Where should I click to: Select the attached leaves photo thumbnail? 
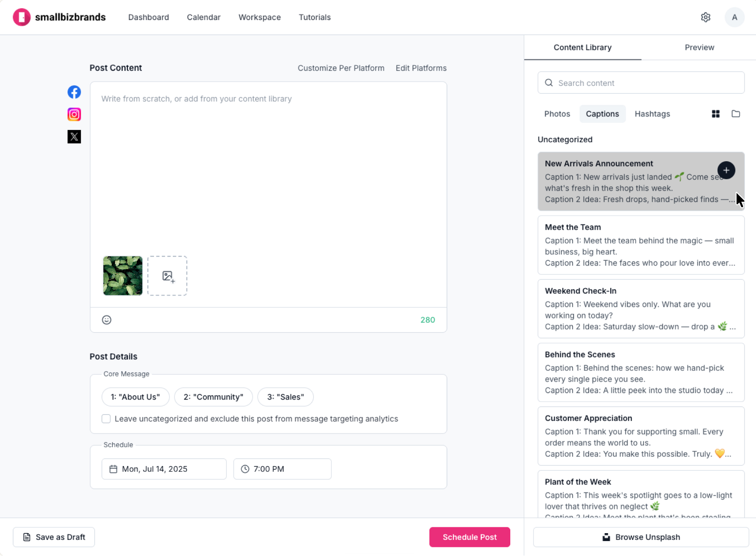point(122,276)
